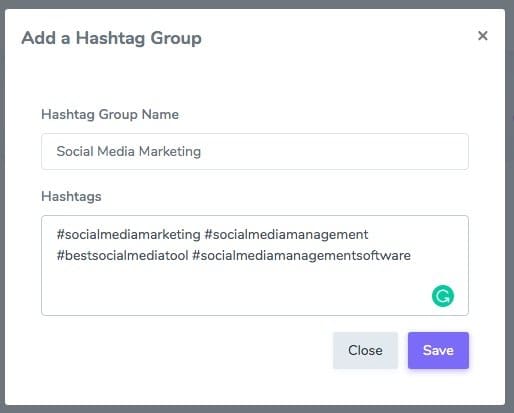This screenshot has height=413, width=514.
Task: Click the word Group in dialog title
Action: 176,38
